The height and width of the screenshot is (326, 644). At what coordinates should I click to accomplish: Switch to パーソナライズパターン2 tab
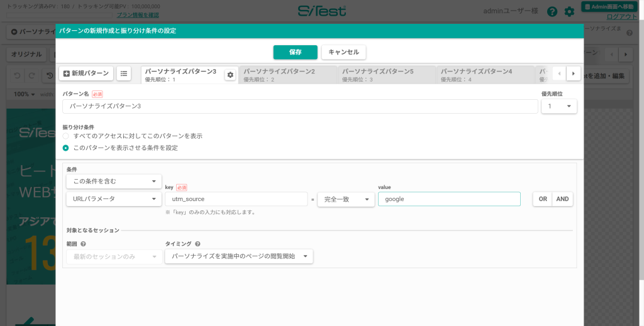288,75
